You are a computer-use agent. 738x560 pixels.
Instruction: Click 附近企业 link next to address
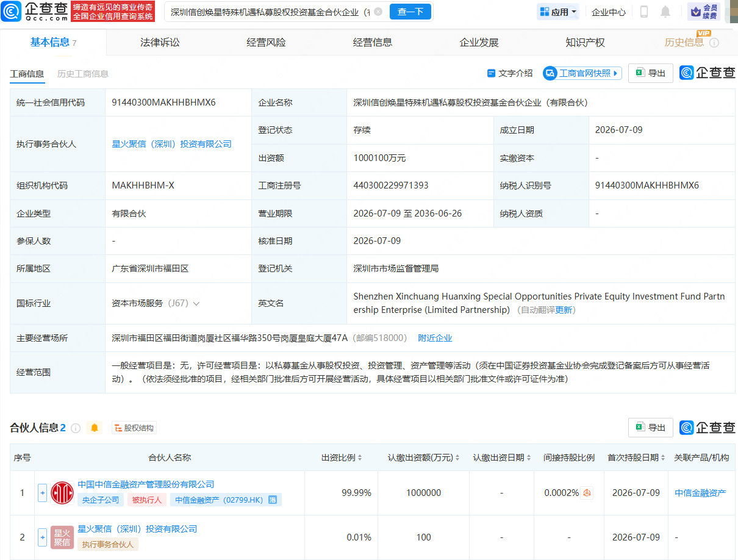coord(435,338)
